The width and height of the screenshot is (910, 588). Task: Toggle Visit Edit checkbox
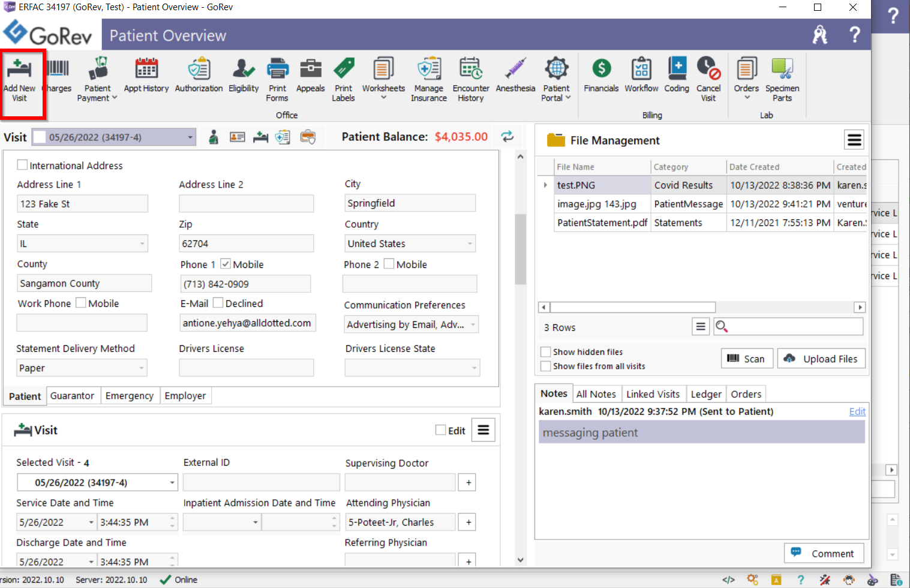pyautogui.click(x=440, y=430)
